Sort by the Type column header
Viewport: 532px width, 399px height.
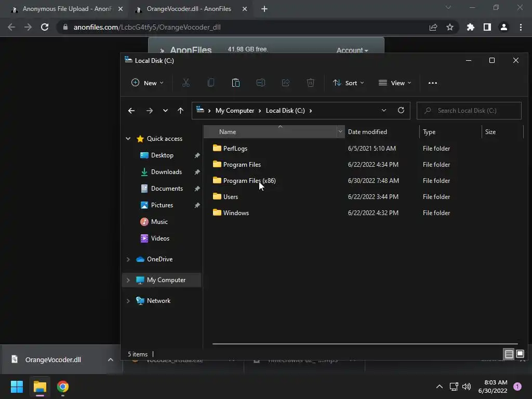click(x=450, y=131)
